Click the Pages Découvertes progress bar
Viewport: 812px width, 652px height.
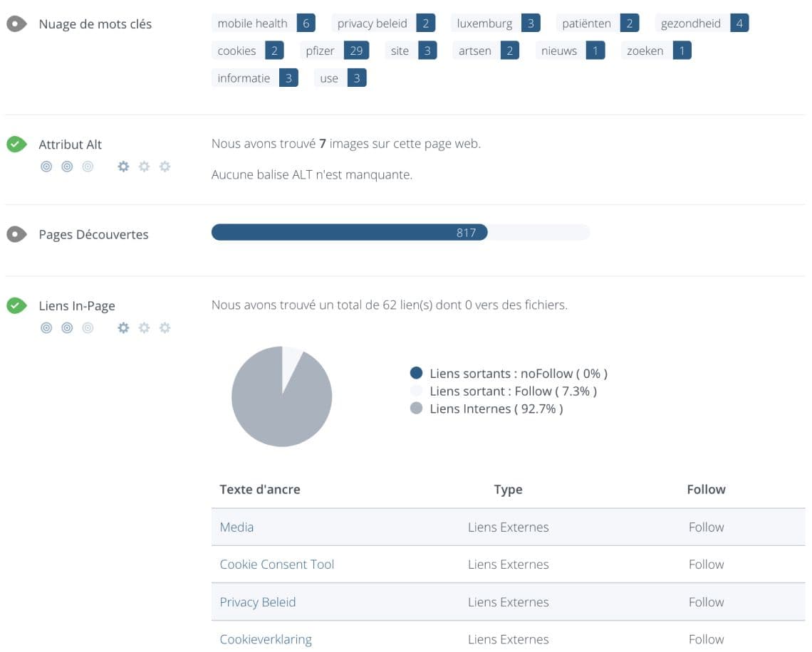pos(400,233)
